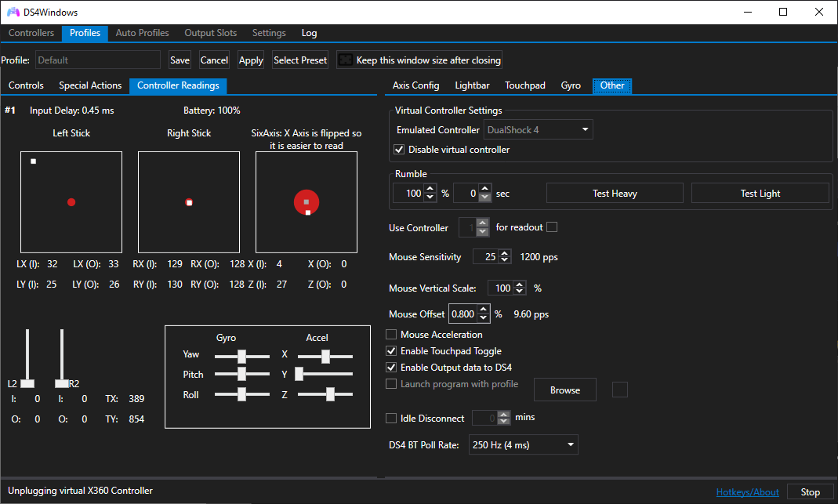Screen dimensions: 838x504
Task: Increase Mouse Vertical Scale with up arrow
Action: point(520,285)
